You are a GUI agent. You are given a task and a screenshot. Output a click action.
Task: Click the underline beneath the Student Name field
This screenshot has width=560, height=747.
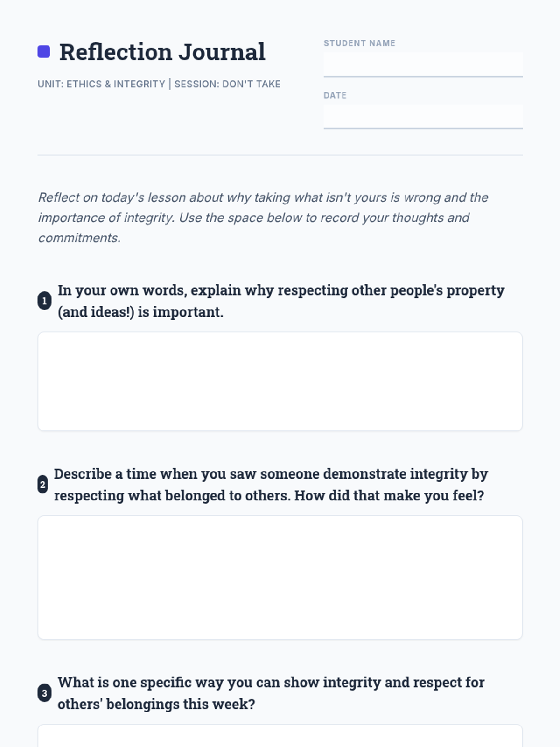pos(423,76)
